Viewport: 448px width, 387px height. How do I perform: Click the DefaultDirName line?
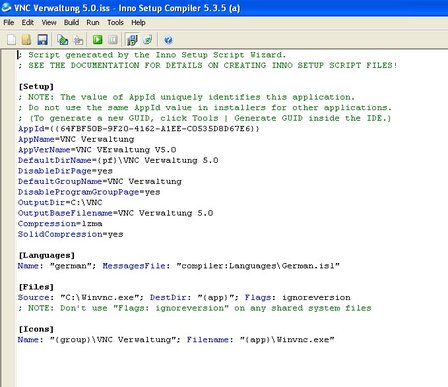[x=118, y=160]
